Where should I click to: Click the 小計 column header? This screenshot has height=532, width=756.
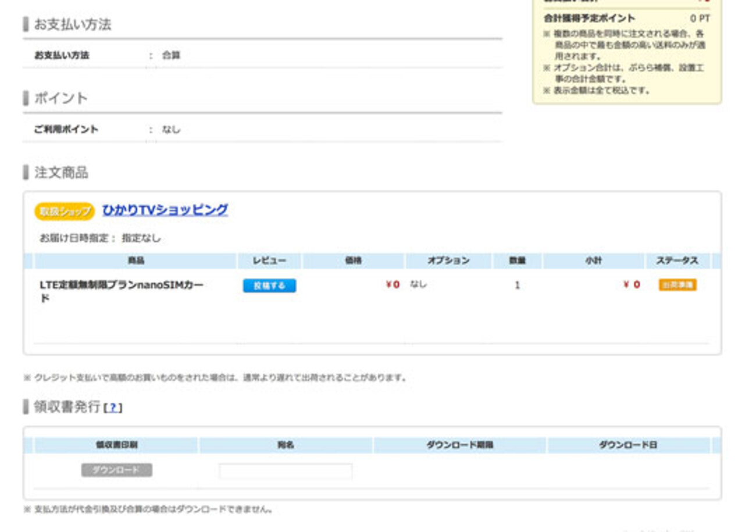click(594, 261)
